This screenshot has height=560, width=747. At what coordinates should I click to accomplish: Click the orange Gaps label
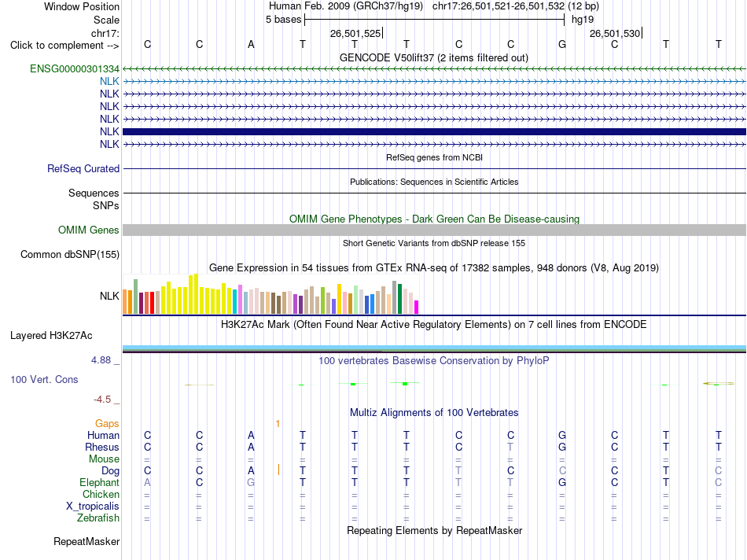107,424
